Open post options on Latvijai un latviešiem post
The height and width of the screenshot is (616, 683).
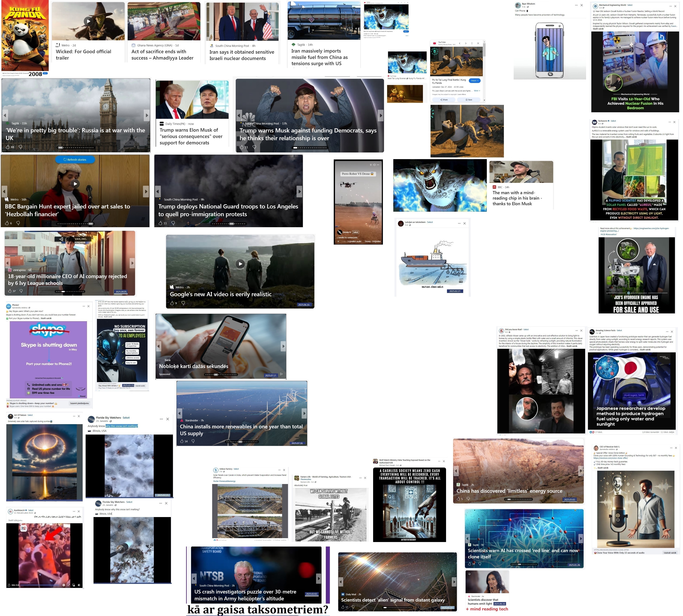tap(459, 223)
